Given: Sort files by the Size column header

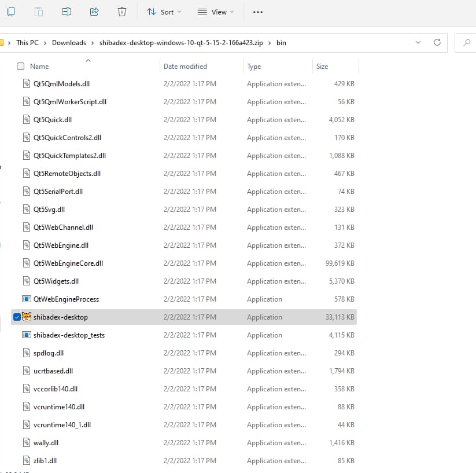Looking at the screenshot, I should pyautogui.click(x=322, y=67).
